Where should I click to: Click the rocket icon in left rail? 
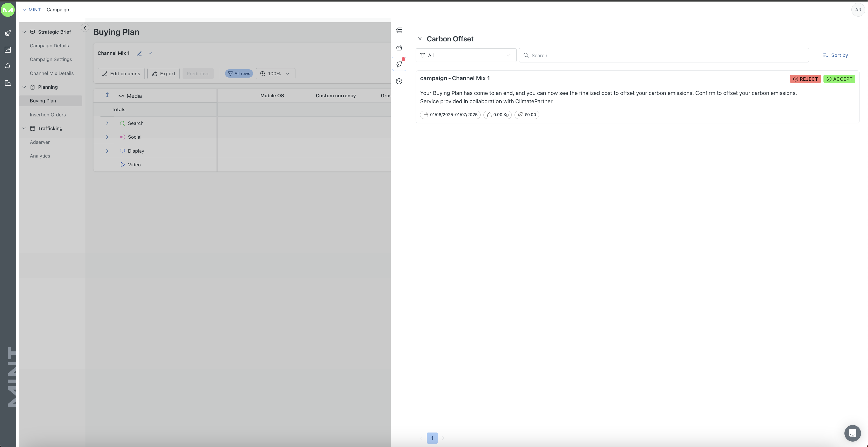(x=8, y=33)
